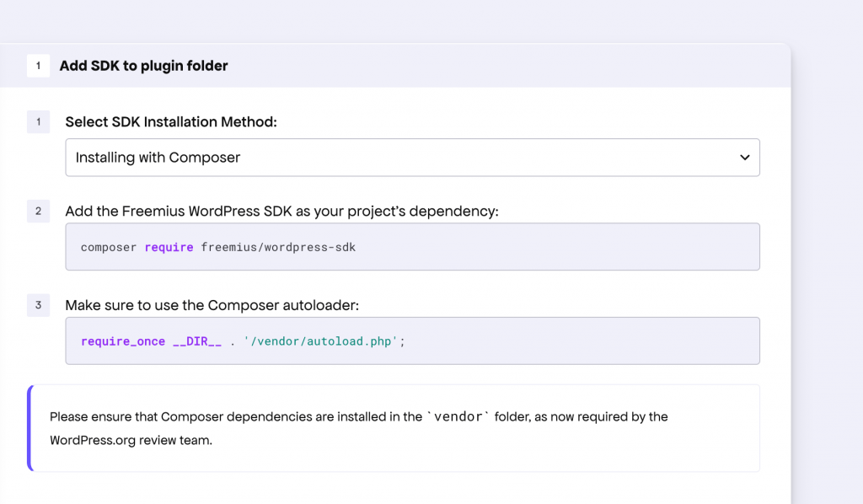Click the '__DIR__' constant in code
Screen dimensions: 863x504
[197, 341]
